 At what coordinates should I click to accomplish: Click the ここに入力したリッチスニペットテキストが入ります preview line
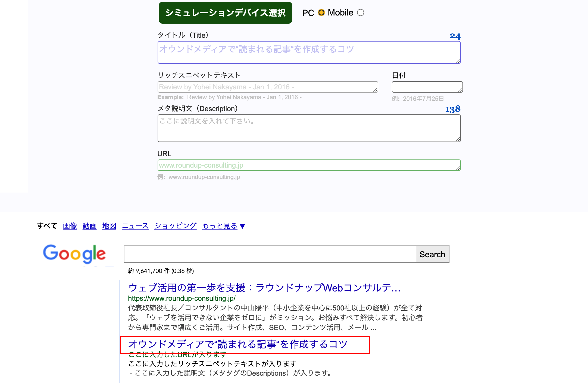tap(212, 364)
